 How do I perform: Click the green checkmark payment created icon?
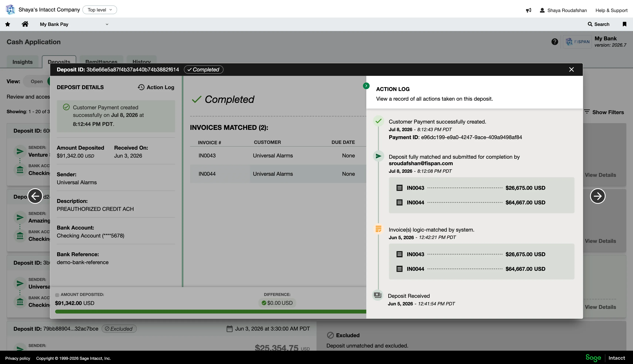point(378,121)
